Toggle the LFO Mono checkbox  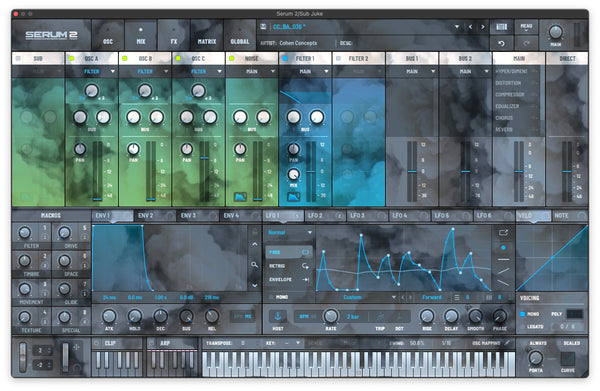271,297
